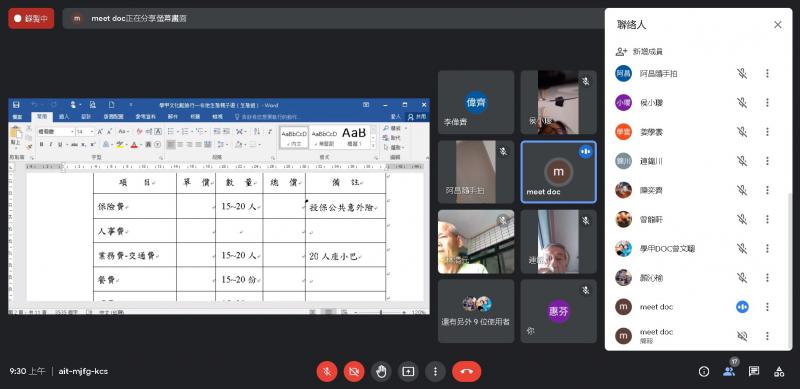Open more options for second listed participant 小瓔
This screenshot has height=389, width=800.
(x=767, y=103)
